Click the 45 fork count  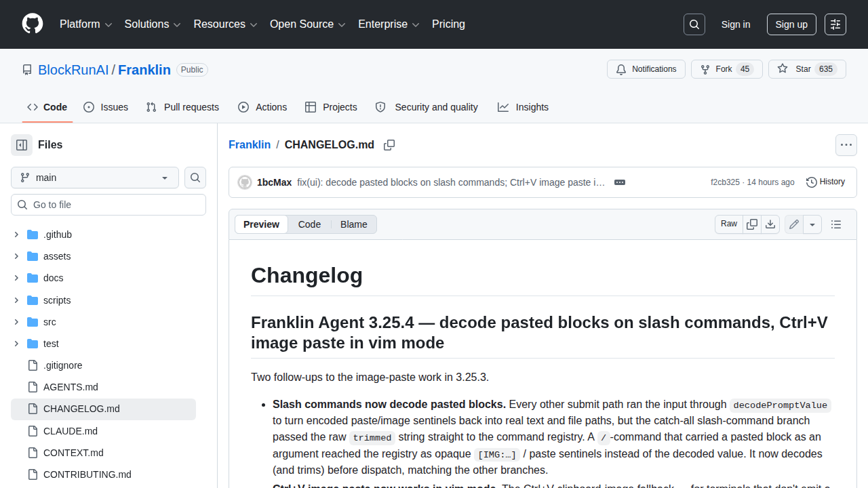point(745,69)
